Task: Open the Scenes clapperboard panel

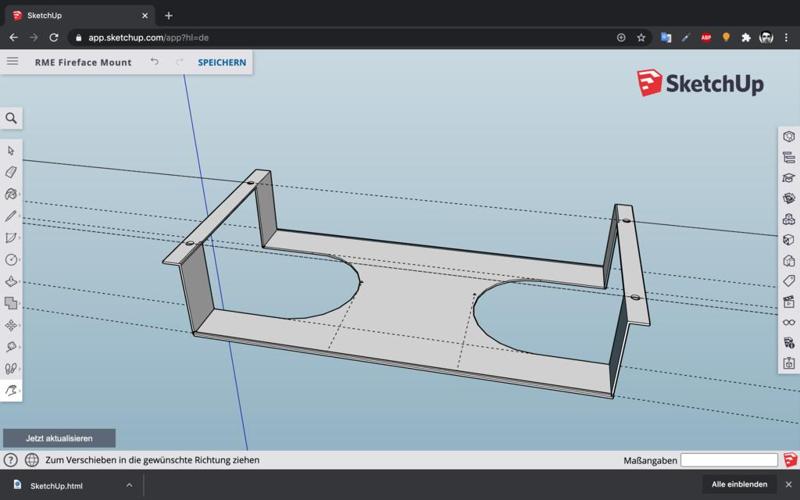Action: pyautogui.click(x=789, y=302)
